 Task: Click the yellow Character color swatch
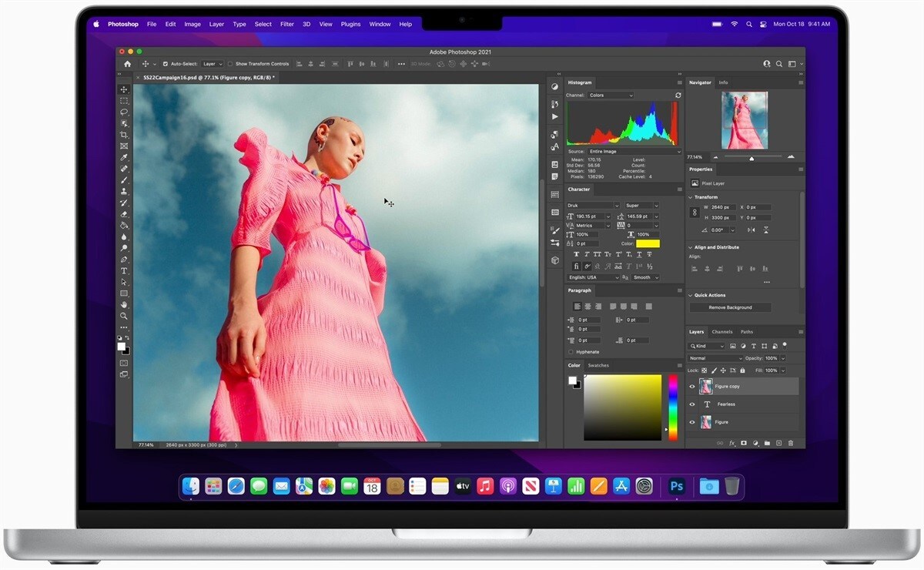click(x=648, y=243)
